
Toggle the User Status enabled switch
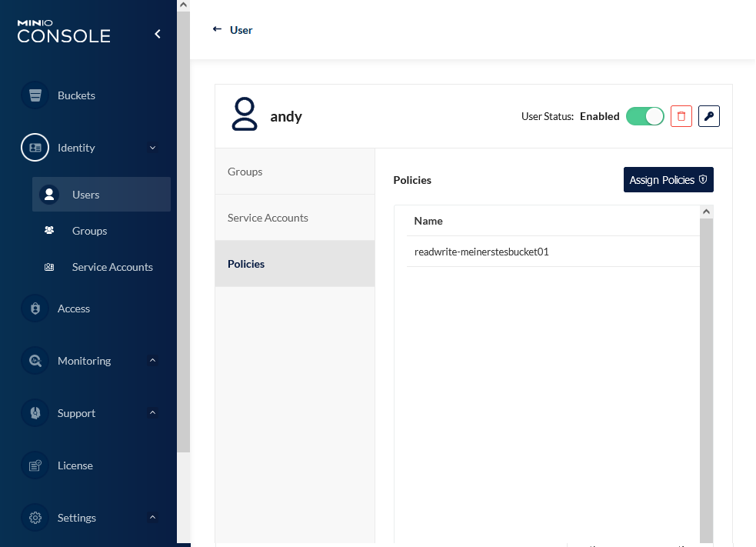[x=644, y=116]
